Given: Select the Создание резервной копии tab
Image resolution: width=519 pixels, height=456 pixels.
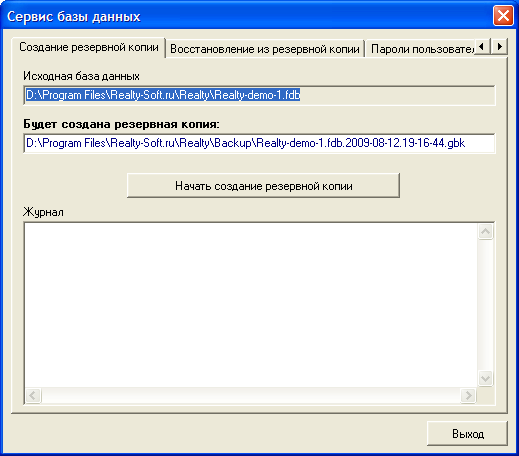Looking at the screenshot, I should (88, 48).
